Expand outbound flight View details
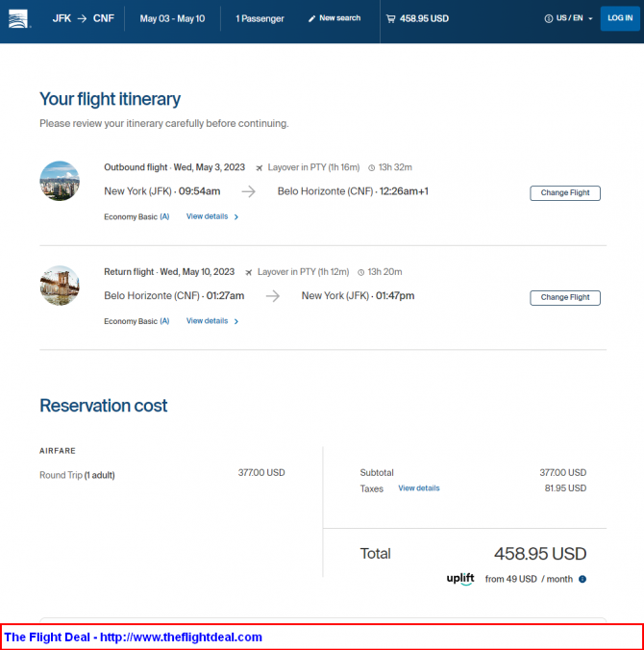644x650 pixels. [211, 216]
